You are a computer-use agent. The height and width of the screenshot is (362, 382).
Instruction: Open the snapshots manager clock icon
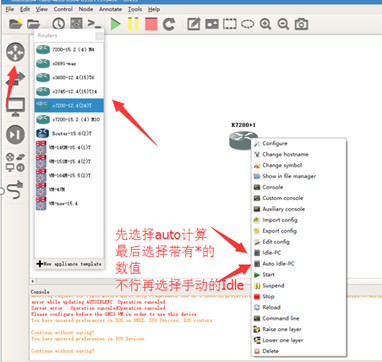point(59,24)
